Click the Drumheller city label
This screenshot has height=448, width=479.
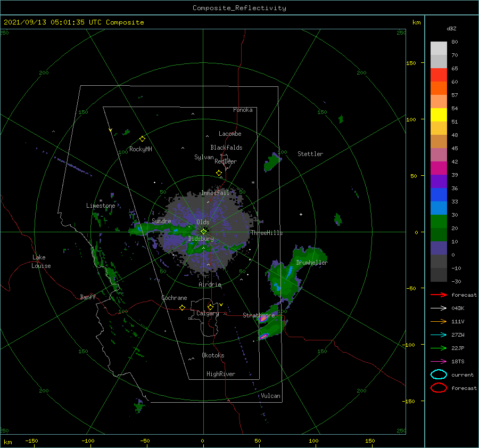point(312,263)
